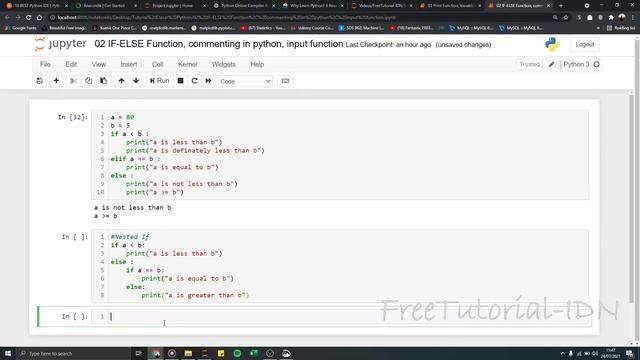Click the pencil edit mode icon

(551, 64)
